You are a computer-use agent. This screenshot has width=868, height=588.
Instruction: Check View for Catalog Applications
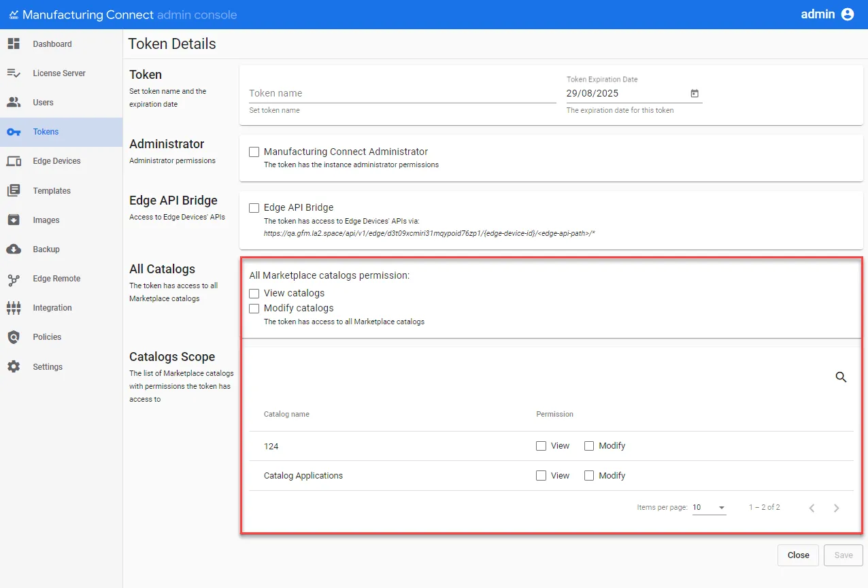click(541, 476)
